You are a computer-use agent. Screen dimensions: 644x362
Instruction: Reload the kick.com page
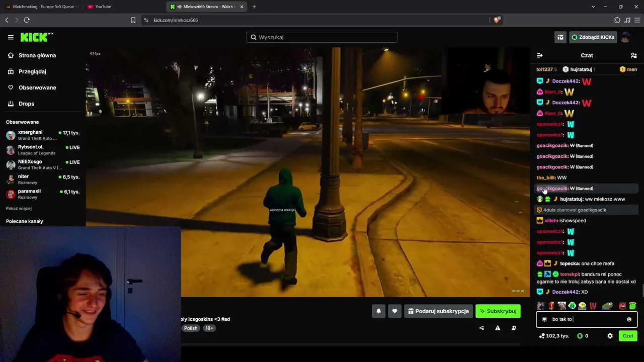(27, 20)
